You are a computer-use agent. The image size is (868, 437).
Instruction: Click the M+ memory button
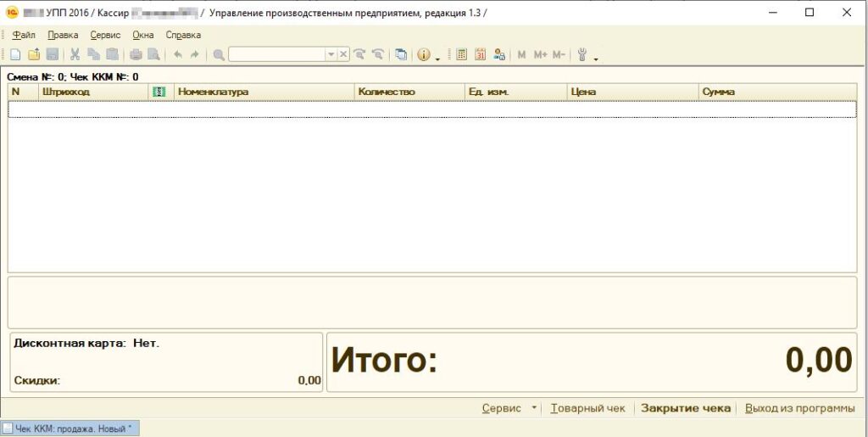(540, 54)
